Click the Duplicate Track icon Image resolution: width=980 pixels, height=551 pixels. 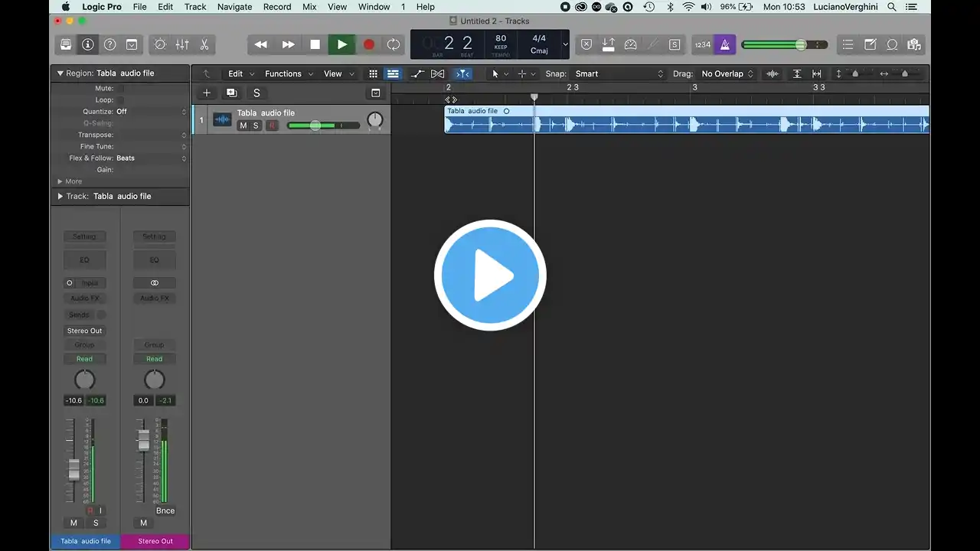pos(231,93)
